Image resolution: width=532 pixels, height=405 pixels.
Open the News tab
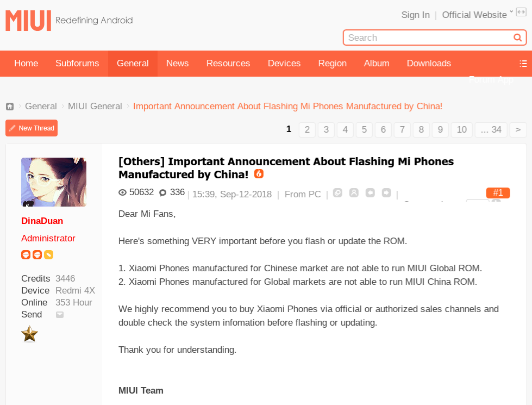click(x=178, y=64)
